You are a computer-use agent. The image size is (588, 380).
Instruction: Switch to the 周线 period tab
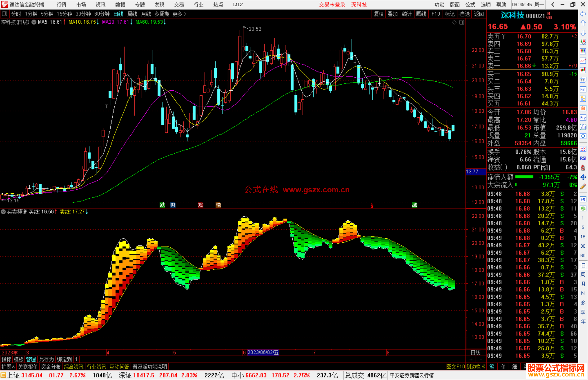pyautogui.click(x=132, y=14)
